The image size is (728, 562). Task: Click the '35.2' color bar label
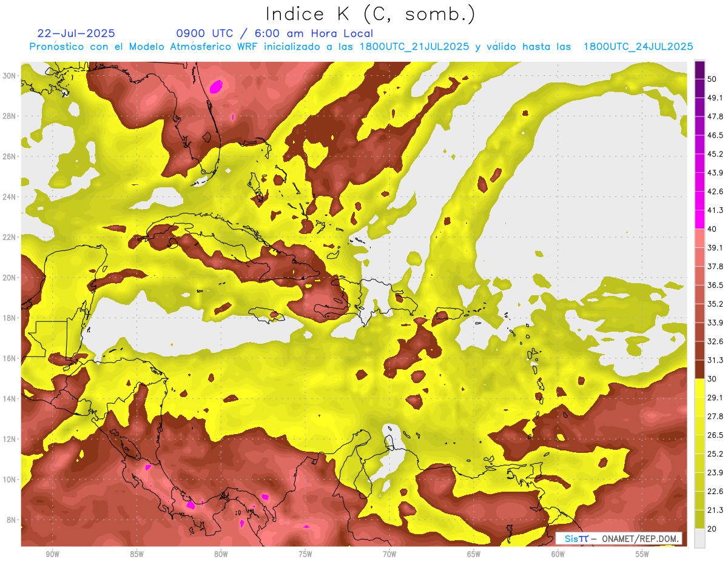715,304
